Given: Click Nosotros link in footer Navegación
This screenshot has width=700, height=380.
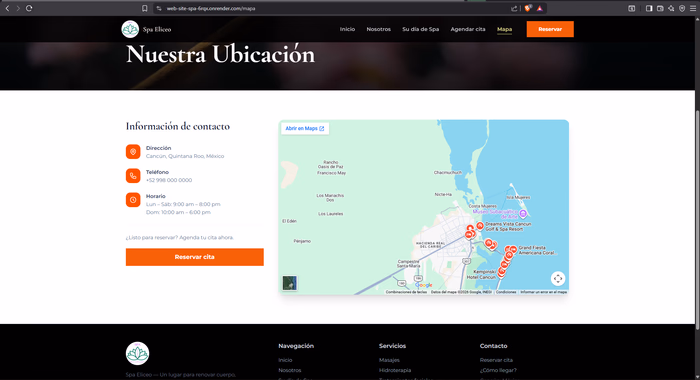Looking at the screenshot, I should 290,370.
